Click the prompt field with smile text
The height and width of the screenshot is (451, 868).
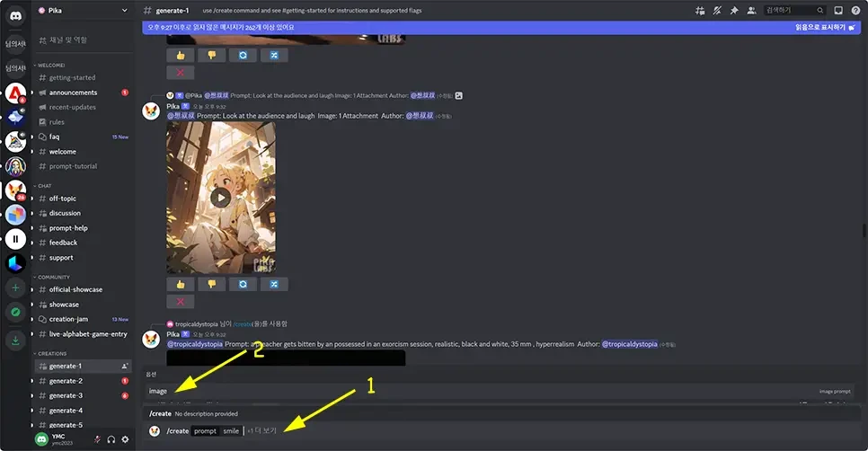tap(217, 431)
